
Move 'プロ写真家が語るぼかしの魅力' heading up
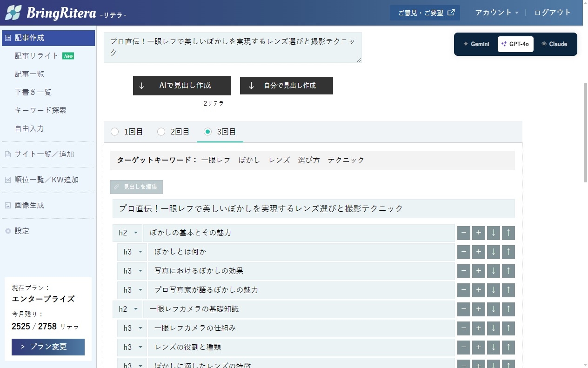pos(508,290)
